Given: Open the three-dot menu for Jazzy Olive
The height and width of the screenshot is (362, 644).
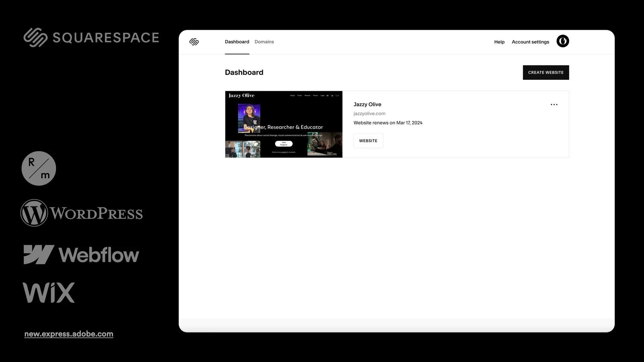Looking at the screenshot, I should coord(554,105).
